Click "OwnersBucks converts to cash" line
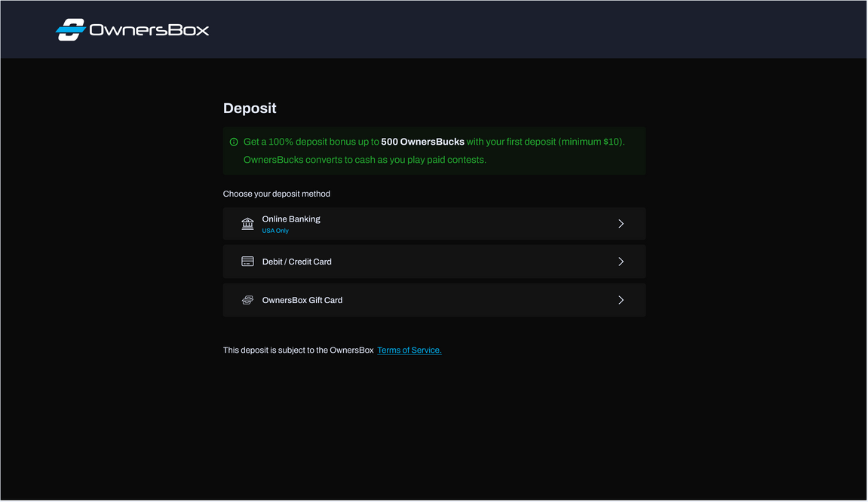 (365, 160)
